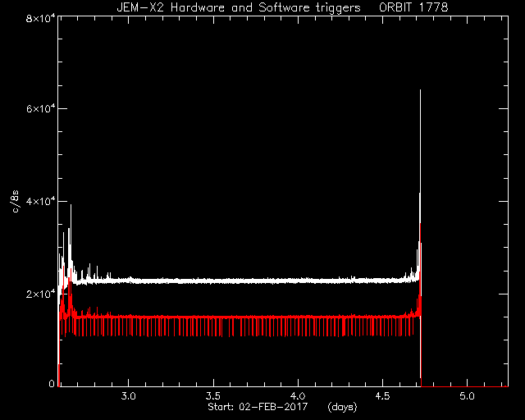Click the 4×10⁴ y-axis tick label

pyautogui.click(x=40, y=201)
